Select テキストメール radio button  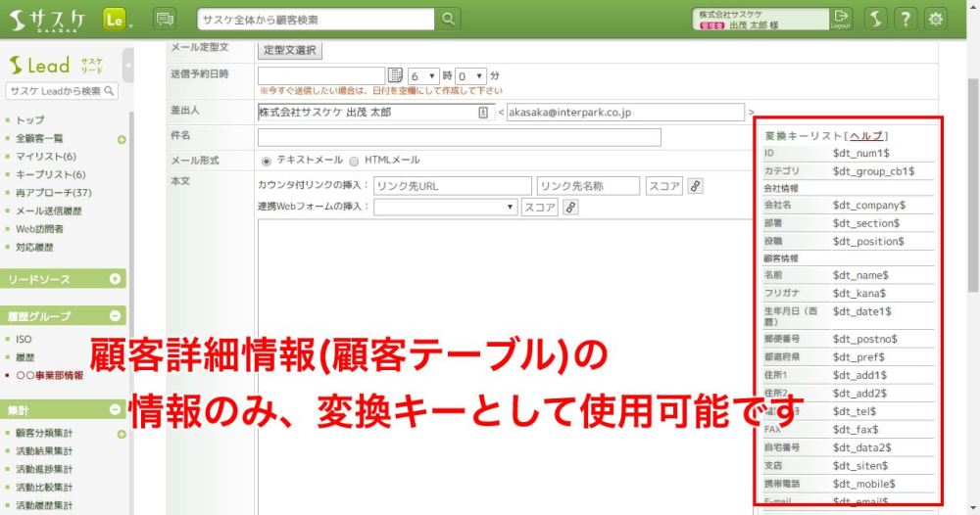[x=267, y=160]
